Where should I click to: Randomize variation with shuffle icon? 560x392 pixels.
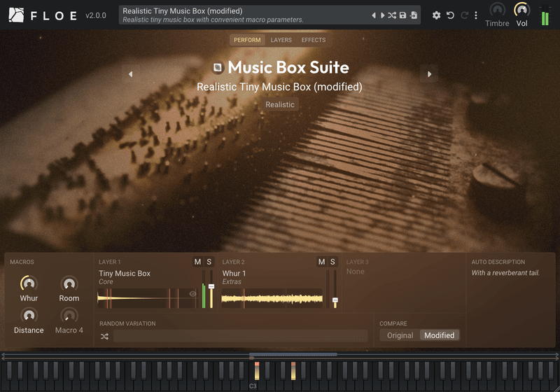[x=104, y=336]
